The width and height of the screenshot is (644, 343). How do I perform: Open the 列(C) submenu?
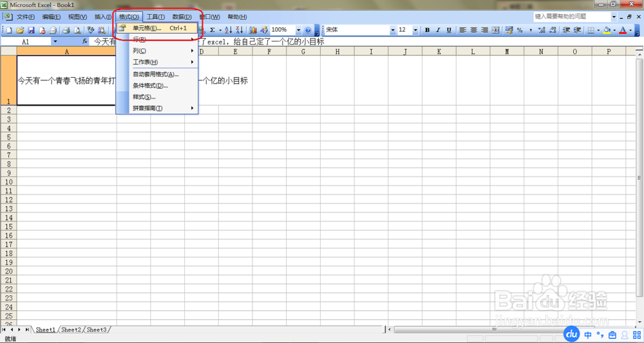coord(157,51)
